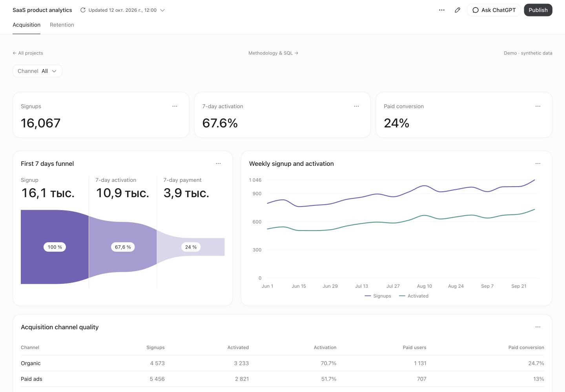Click the SaaS product analytics title
Viewport: 565px width, 392px height.
coord(42,10)
